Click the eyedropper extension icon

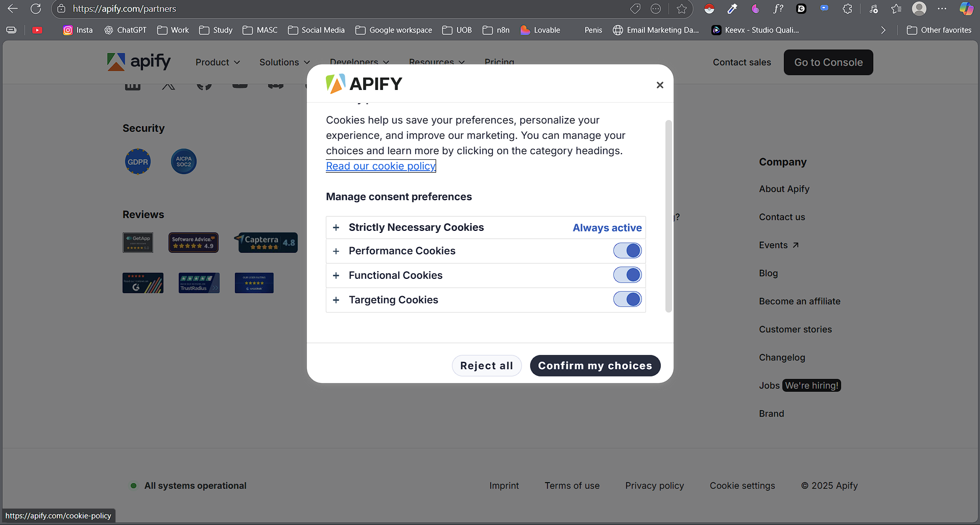click(x=732, y=9)
